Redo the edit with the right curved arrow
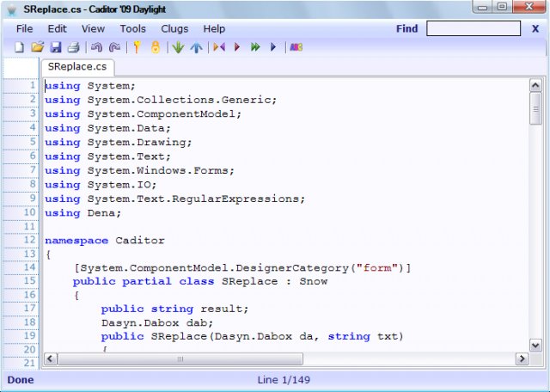The image size is (550, 392). click(x=114, y=47)
